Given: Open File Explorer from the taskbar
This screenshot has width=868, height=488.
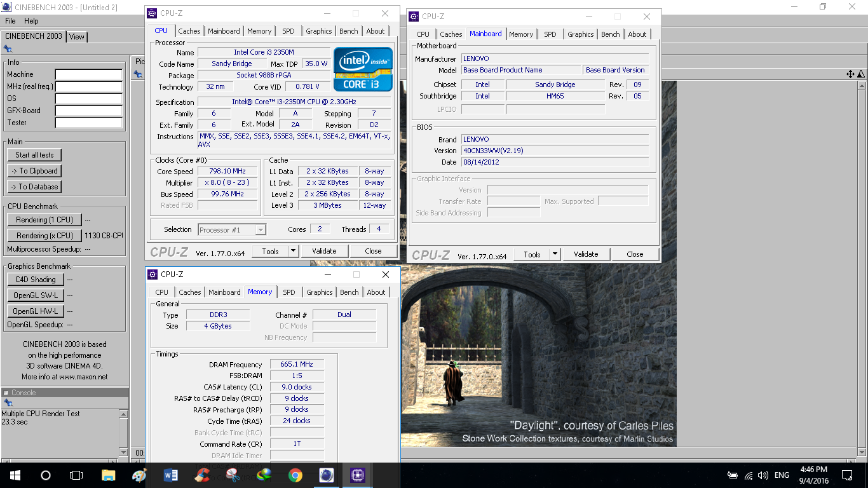Looking at the screenshot, I should pos(109,475).
